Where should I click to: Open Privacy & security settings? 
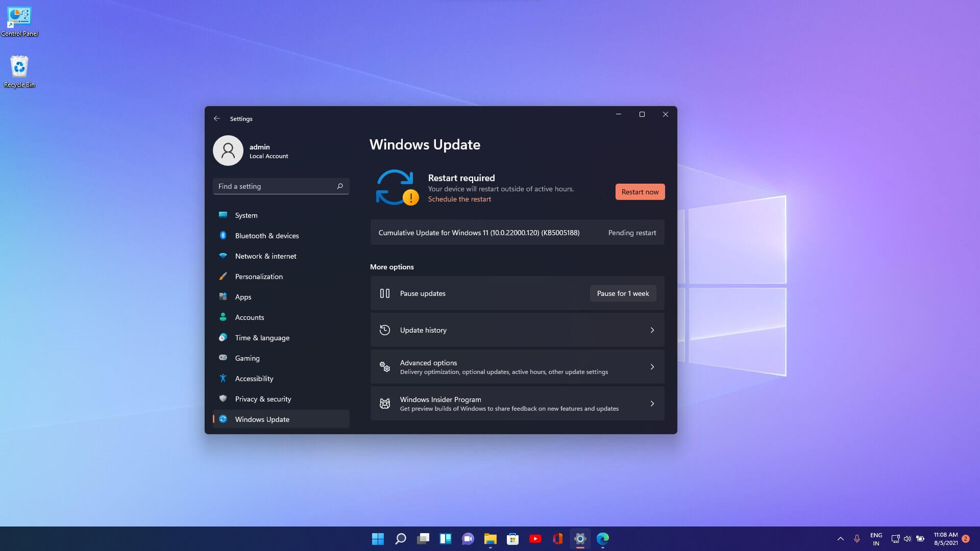pyautogui.click(x=262, y=398)
